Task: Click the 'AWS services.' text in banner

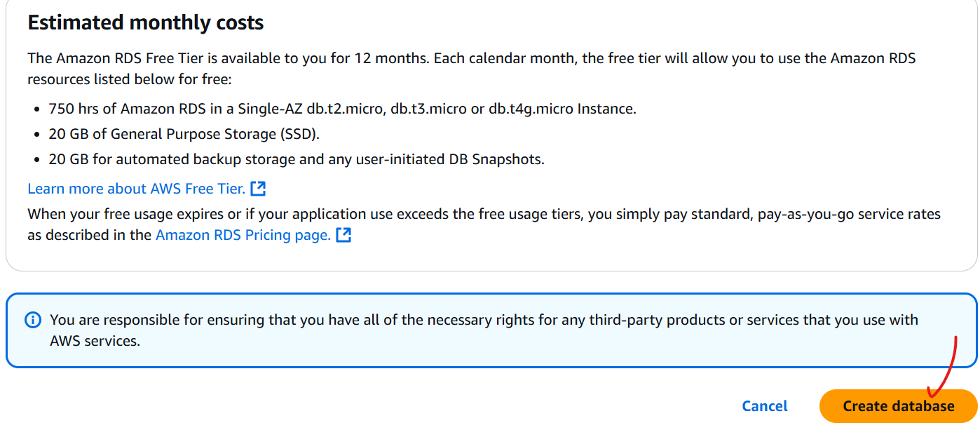Action: pos(95,342)
